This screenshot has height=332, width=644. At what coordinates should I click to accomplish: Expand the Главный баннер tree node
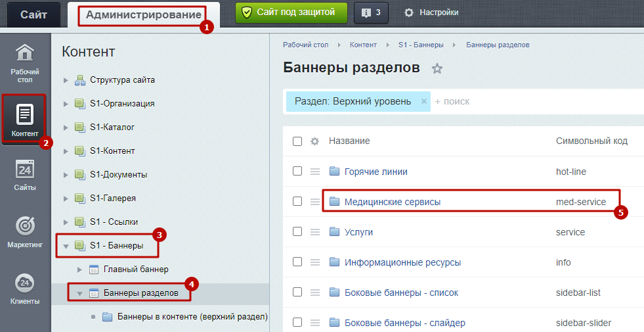[x=79, y=270]
